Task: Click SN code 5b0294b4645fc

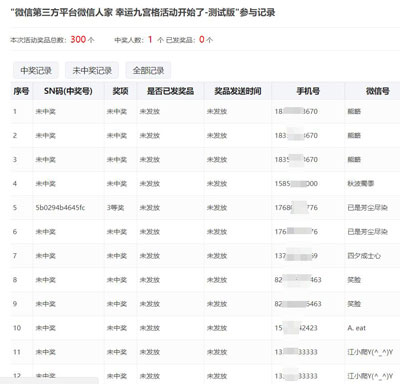Action: [60, 208]
